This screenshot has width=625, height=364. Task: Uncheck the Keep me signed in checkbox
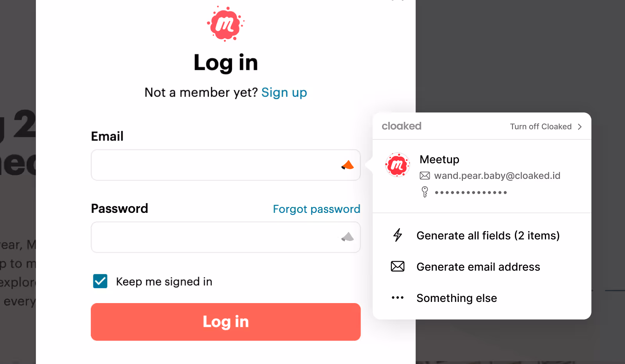(100, 281)
